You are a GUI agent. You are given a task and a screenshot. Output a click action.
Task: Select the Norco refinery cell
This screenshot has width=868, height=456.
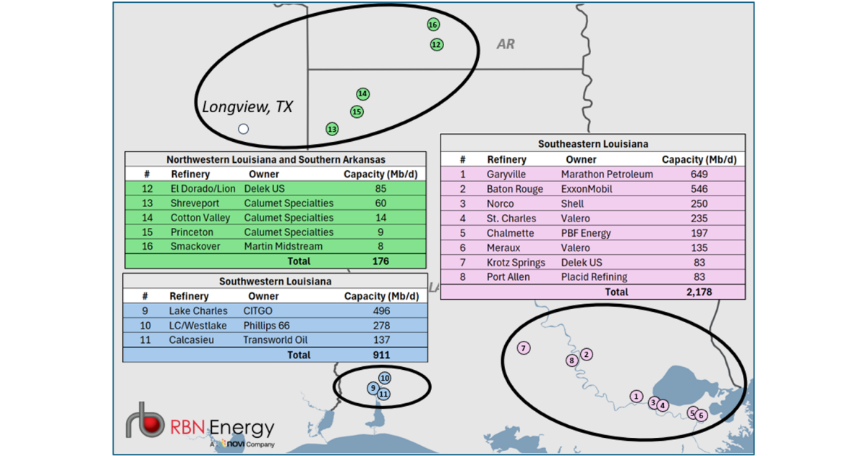[501, 203]
